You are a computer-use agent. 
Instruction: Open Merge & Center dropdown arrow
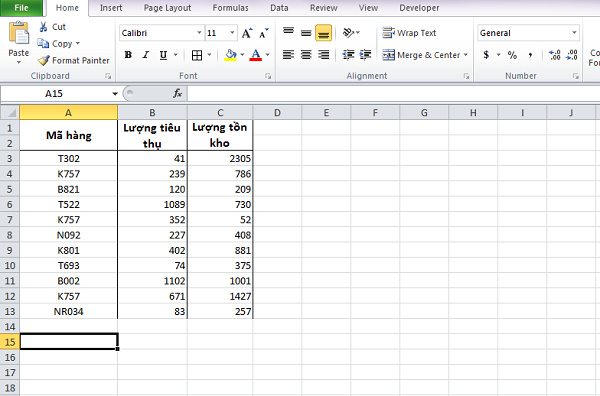click(466, 55)
